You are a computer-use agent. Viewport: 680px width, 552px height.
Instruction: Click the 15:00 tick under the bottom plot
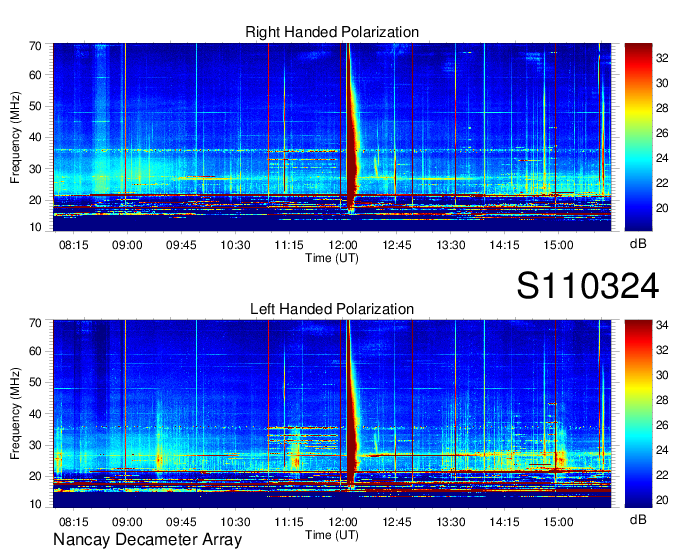(558, 522)
